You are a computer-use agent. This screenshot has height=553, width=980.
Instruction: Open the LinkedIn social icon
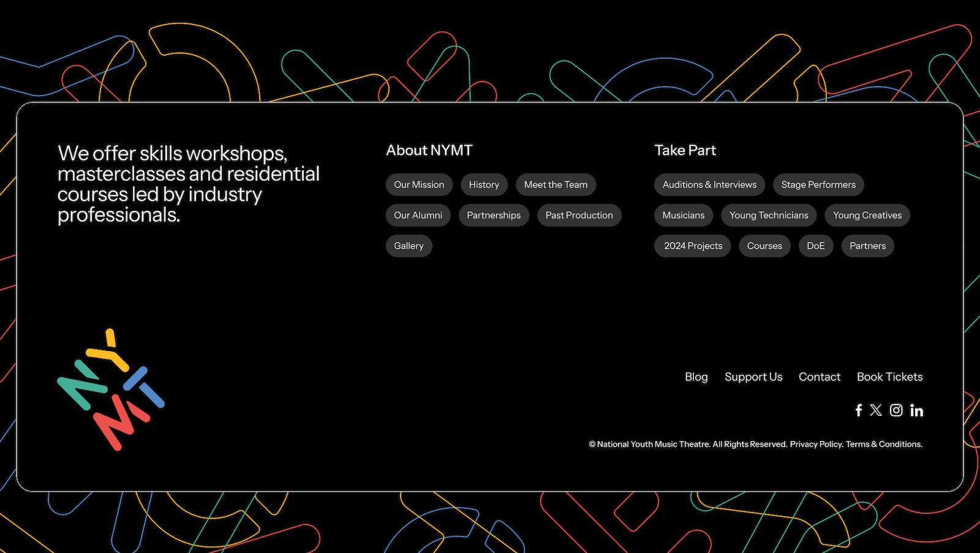[916, 410]
